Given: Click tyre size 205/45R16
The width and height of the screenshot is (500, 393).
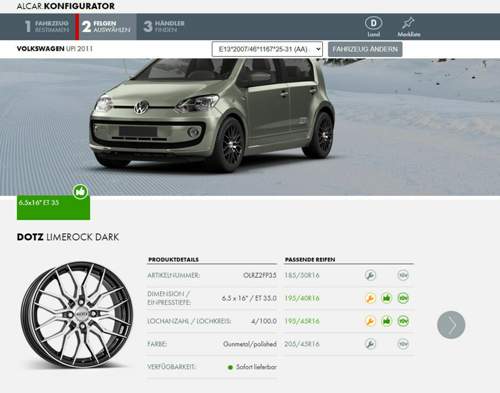Looking at the screenshot, I should click(x=302, y=344).
